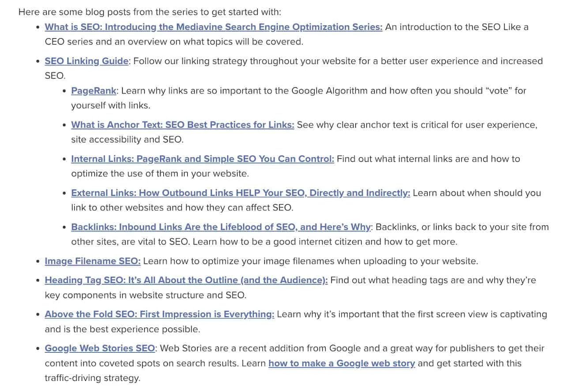Image resolution: width=565 pixels, height=392 pixels.
Task: Follow the PageRank link
Action: pos(94,91)
